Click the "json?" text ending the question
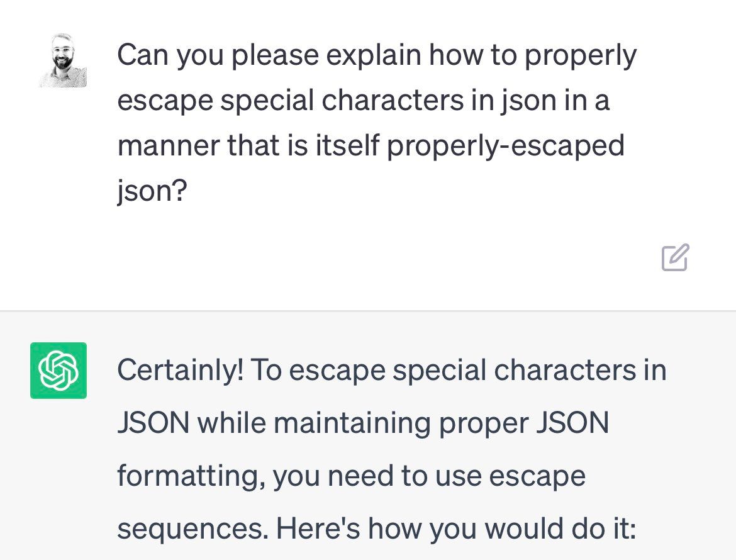This screenshot has height=560, width=736. [x=152, y=191]
